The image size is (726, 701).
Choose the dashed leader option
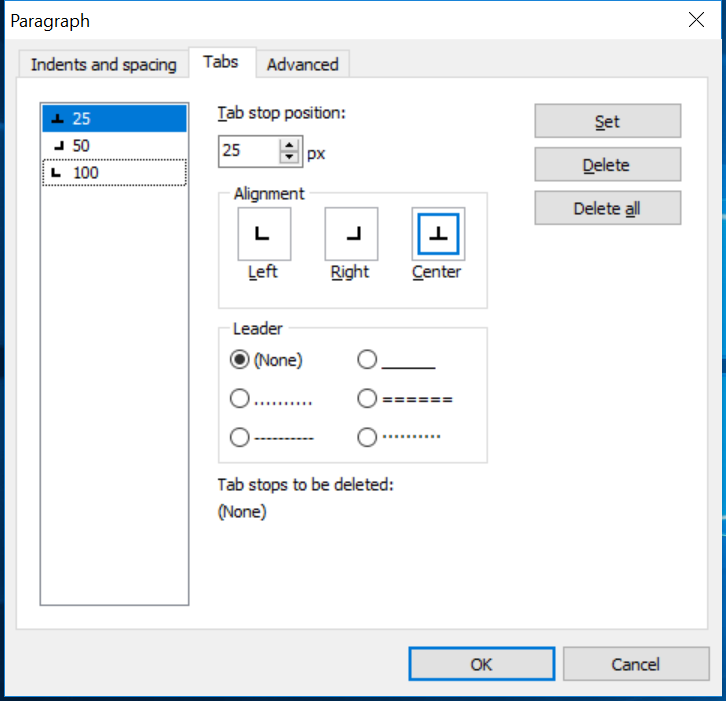click(240, 437)
